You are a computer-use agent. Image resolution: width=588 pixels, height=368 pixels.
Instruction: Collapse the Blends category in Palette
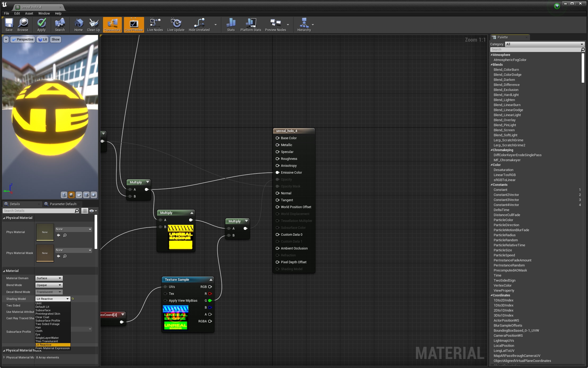point(492,65)
